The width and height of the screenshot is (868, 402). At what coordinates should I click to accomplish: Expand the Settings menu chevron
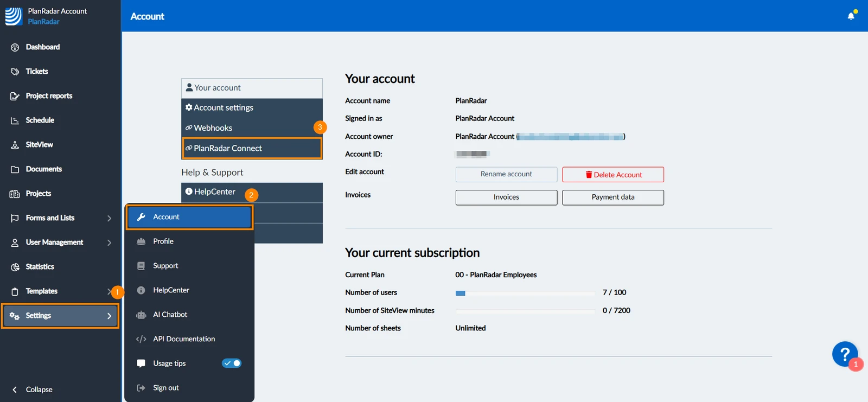(109, 316)
